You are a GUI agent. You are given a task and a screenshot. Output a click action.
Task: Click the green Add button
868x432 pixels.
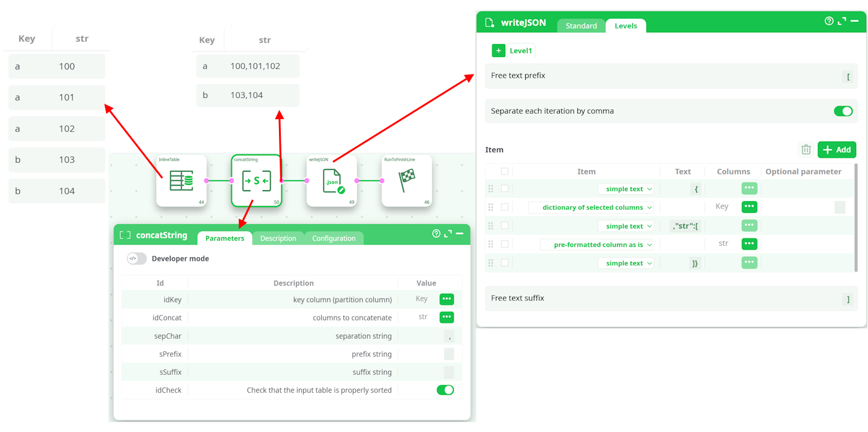coord(836,150)
